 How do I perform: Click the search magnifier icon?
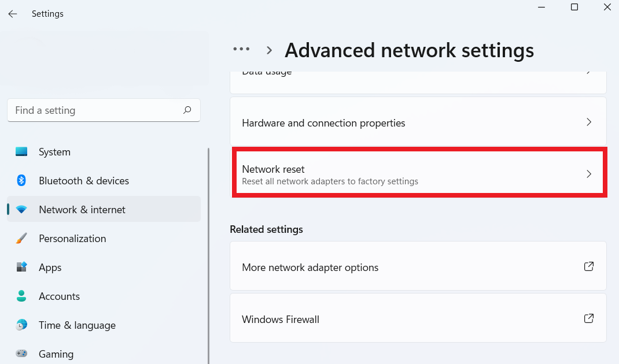point(187,110)
